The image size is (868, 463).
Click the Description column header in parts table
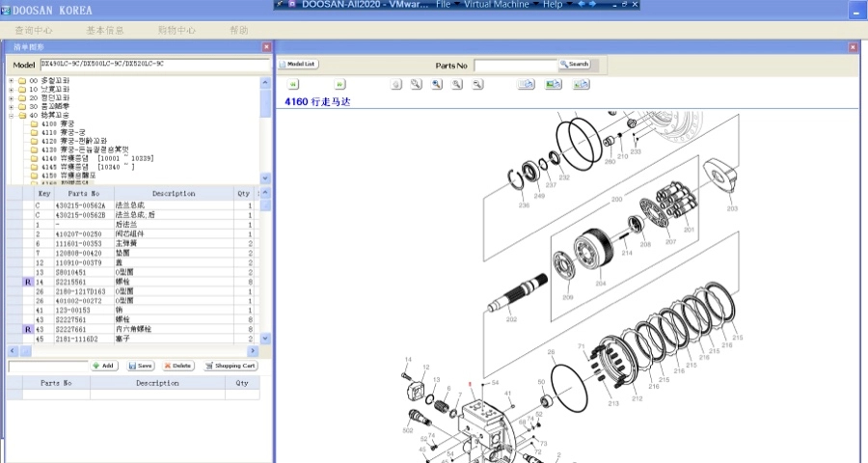[174, 193]
